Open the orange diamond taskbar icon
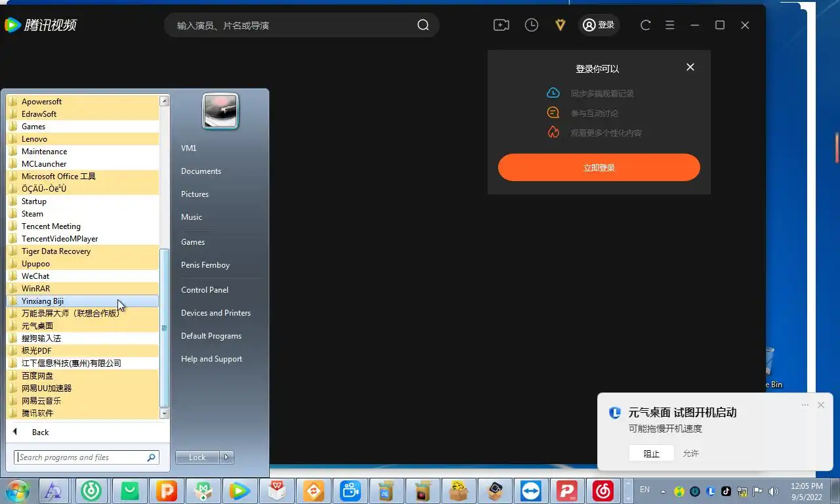 click(314, 490)
